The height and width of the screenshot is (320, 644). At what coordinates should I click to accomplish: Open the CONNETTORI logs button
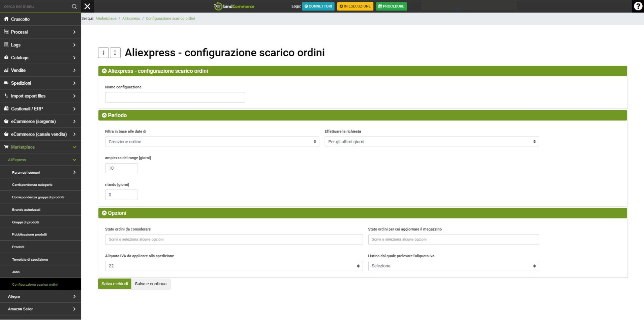[x=318, y=6]
